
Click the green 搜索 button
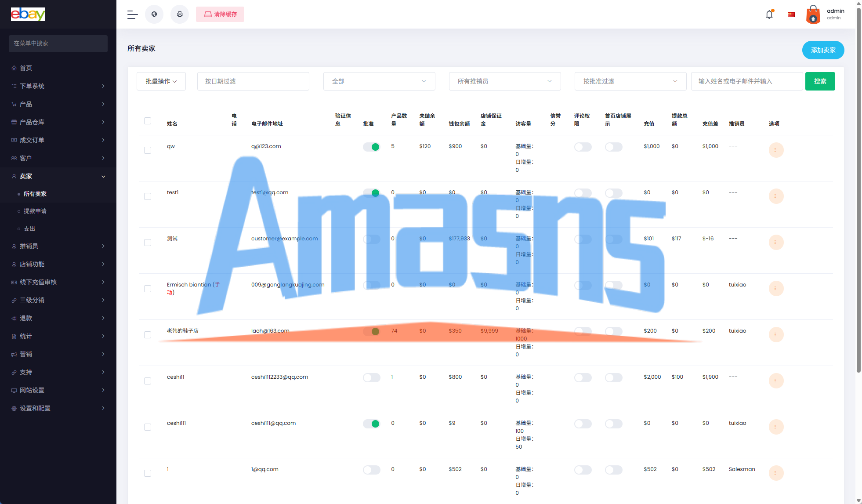(820, 81)
